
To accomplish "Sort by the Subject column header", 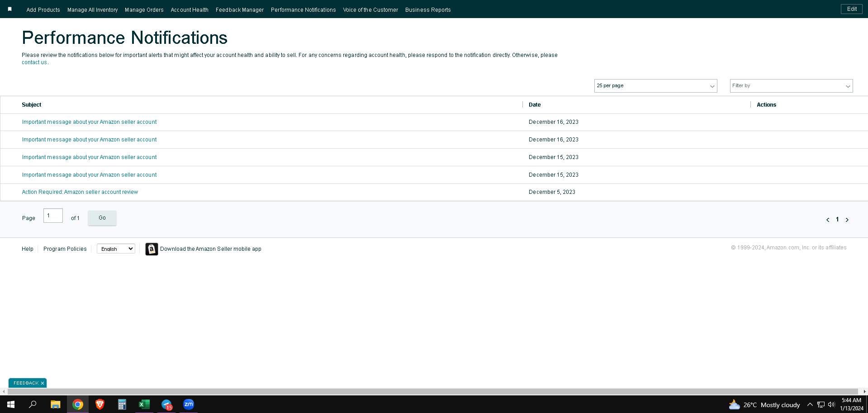I will point(32,105).
